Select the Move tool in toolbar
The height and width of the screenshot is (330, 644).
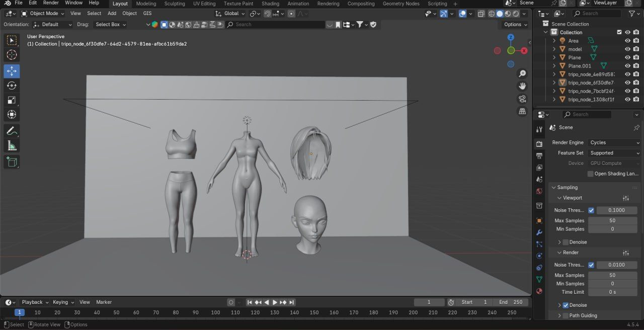coord(12,71)
